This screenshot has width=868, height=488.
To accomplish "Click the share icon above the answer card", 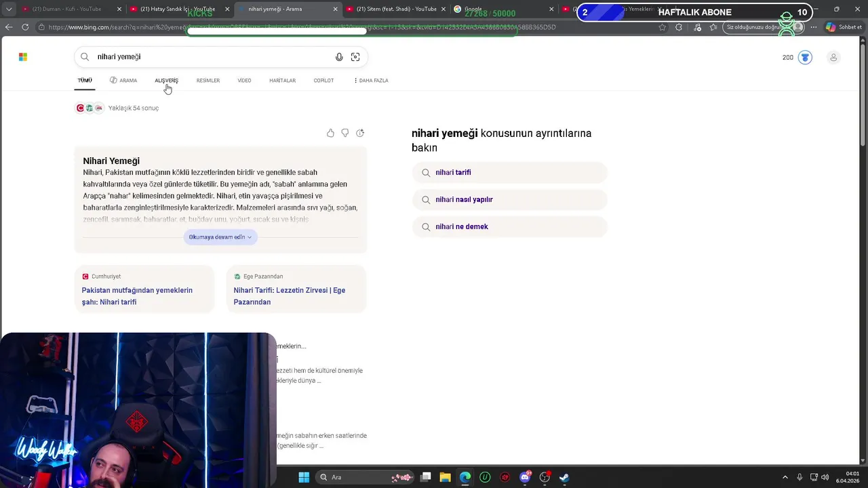I will click(360, 133).
